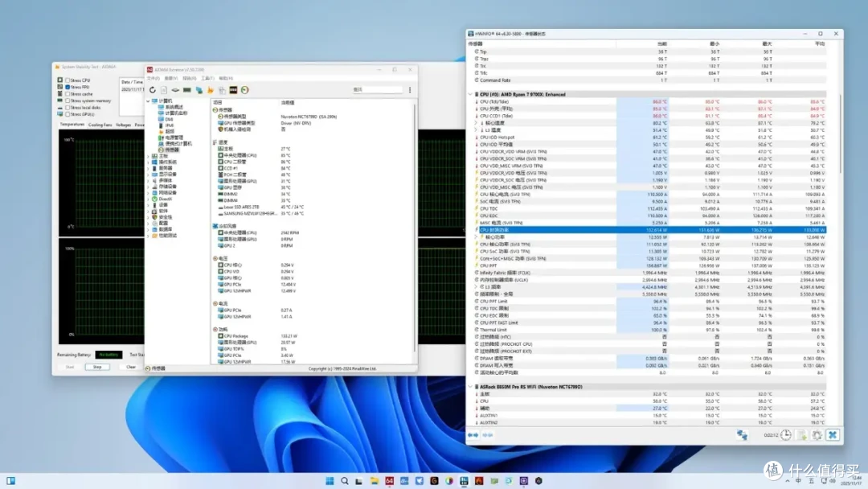Click the AIDA64 search input field
This screenshot has width=868, height=489.
pyautogui.click(x=377, y=90)
